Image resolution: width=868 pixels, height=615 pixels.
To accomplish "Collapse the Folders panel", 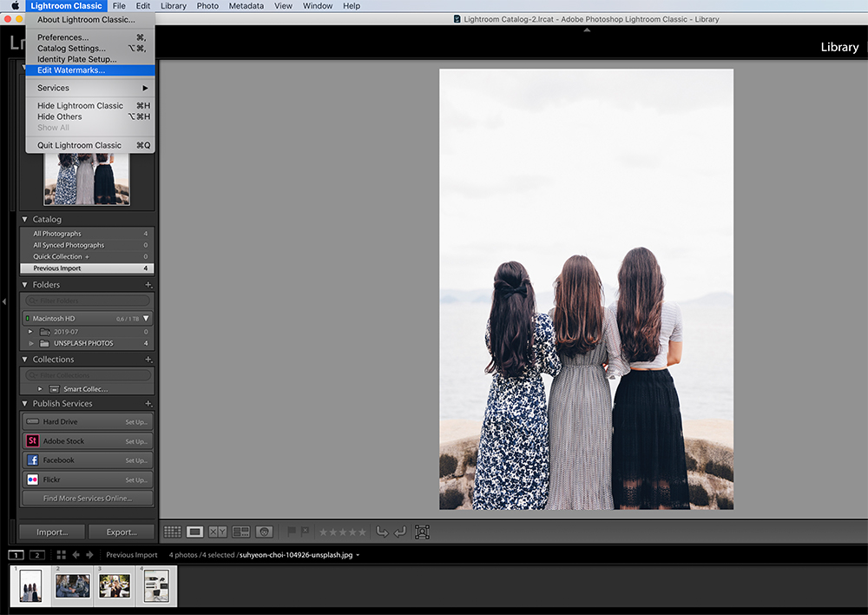I will coord(24,284).
